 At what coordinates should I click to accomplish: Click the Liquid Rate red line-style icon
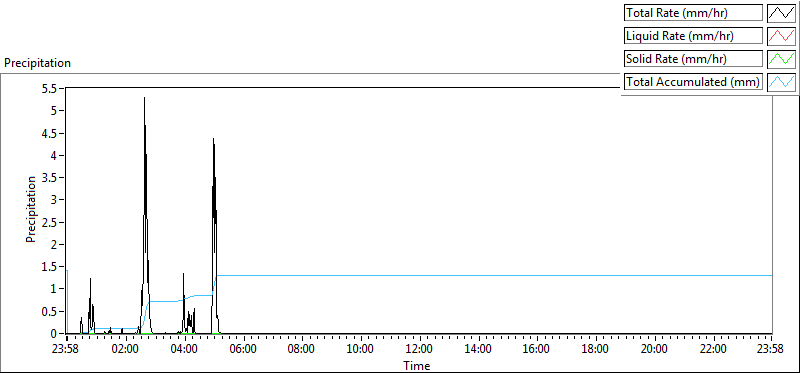(x=781, y=36)
